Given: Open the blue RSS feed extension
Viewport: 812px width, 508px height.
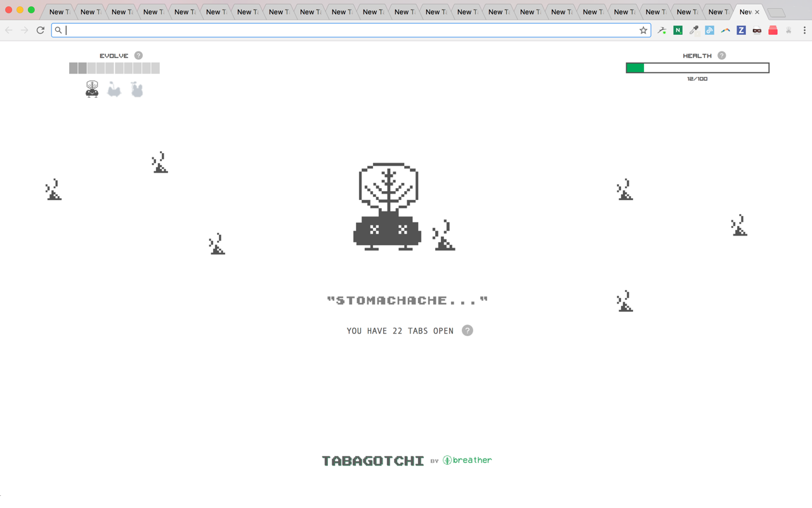Looking at the screenshot, I should 710,30.
